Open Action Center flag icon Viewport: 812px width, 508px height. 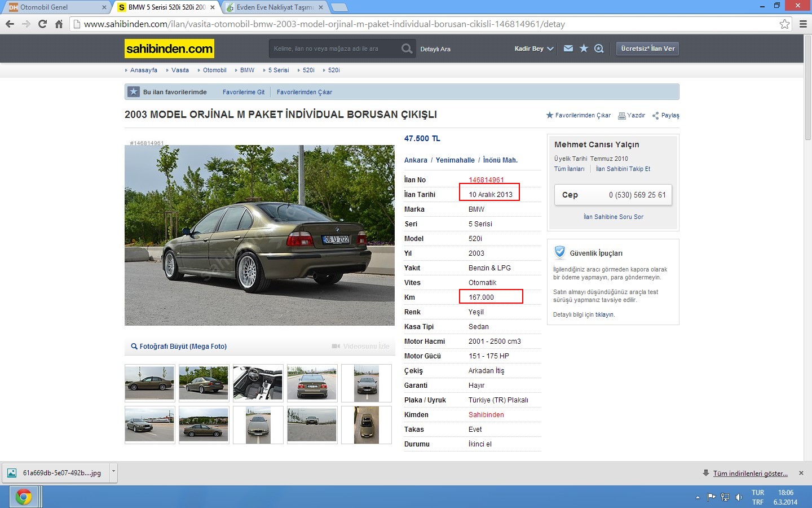711,497
